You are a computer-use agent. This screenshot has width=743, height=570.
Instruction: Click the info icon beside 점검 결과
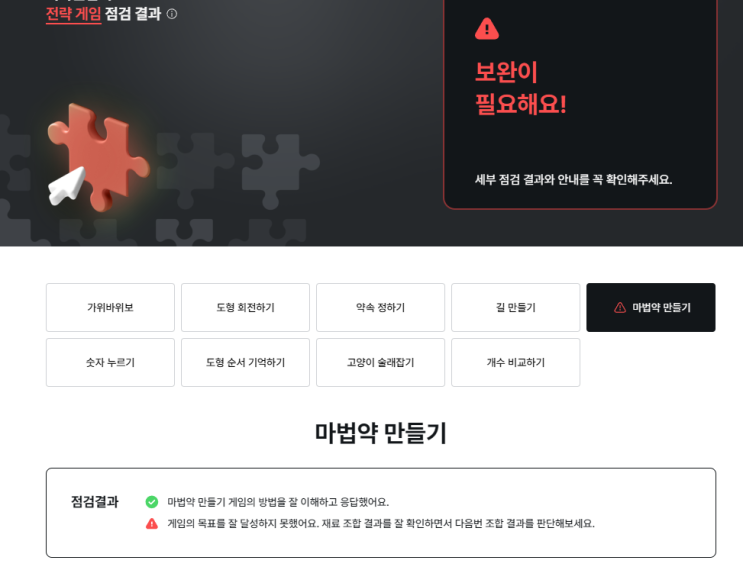172,14
